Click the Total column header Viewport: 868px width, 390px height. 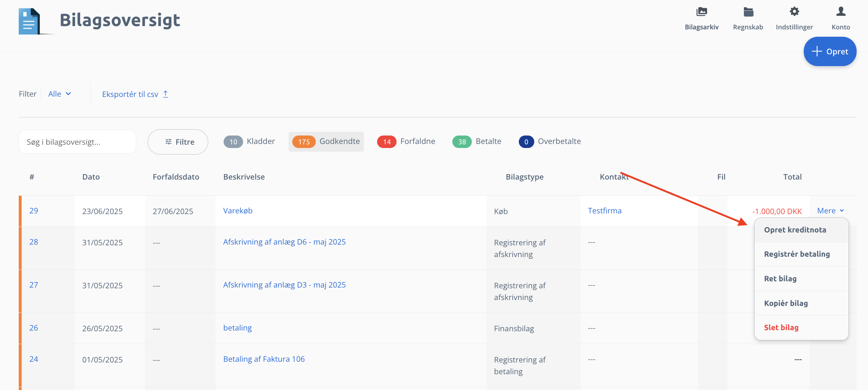[x=792, y=177]
